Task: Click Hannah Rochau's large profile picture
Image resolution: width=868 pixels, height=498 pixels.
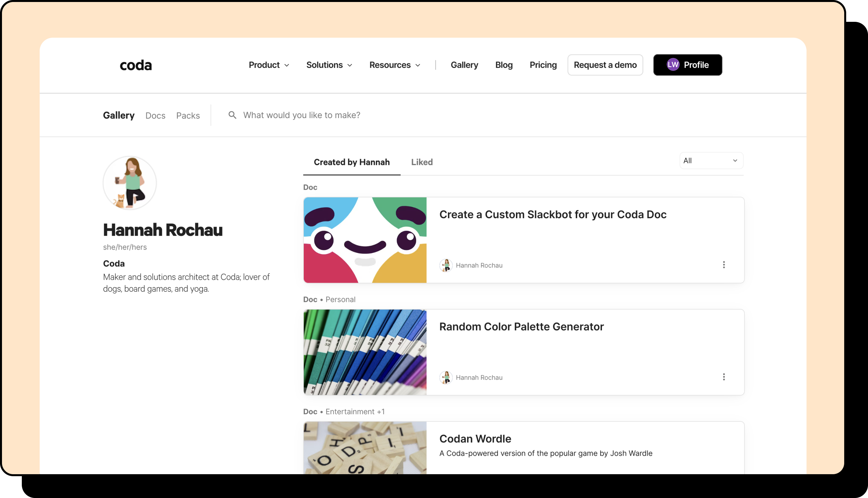Action: 130,183
